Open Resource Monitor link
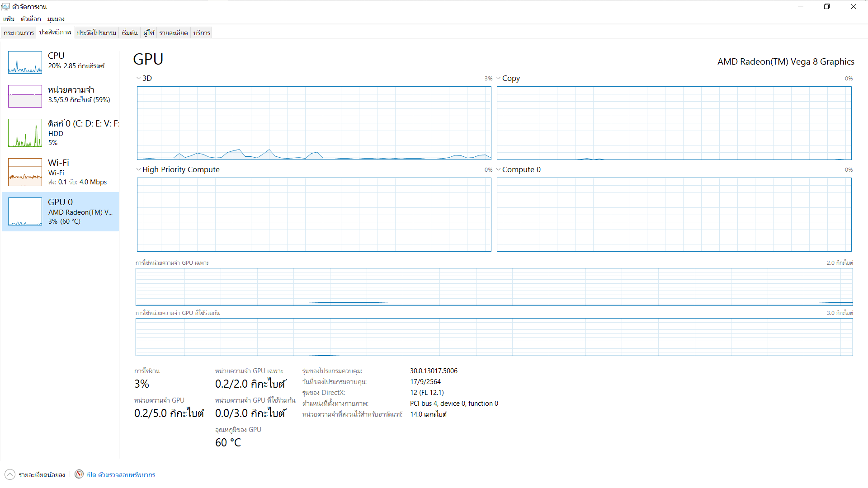The height and width of the screenshot is (488, 868). (x=121, y=475)
